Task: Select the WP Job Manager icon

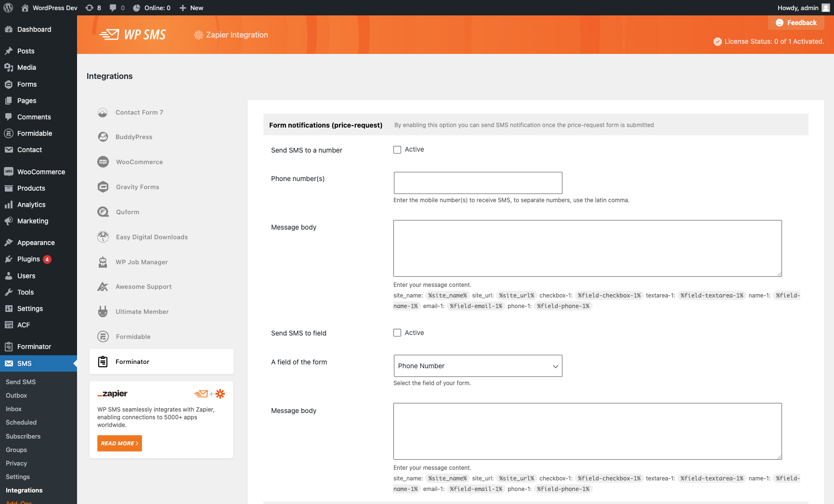Action: click(x=103, y=262)
